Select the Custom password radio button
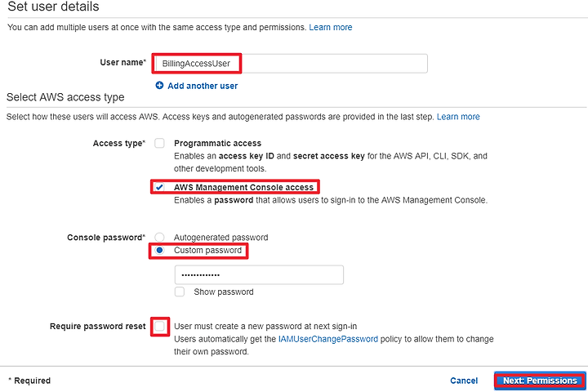588x392 pixels. click(160, 250)
